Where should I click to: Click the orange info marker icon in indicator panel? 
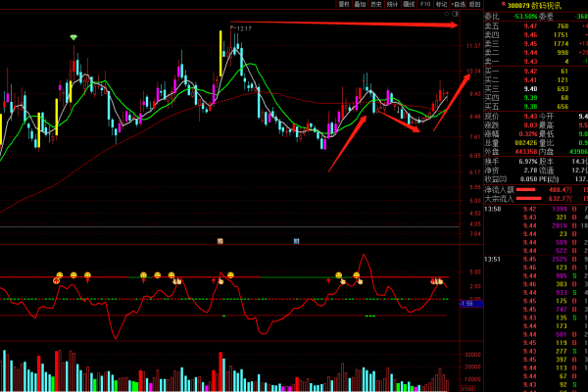pyautogui.click(x=220, y=240)
